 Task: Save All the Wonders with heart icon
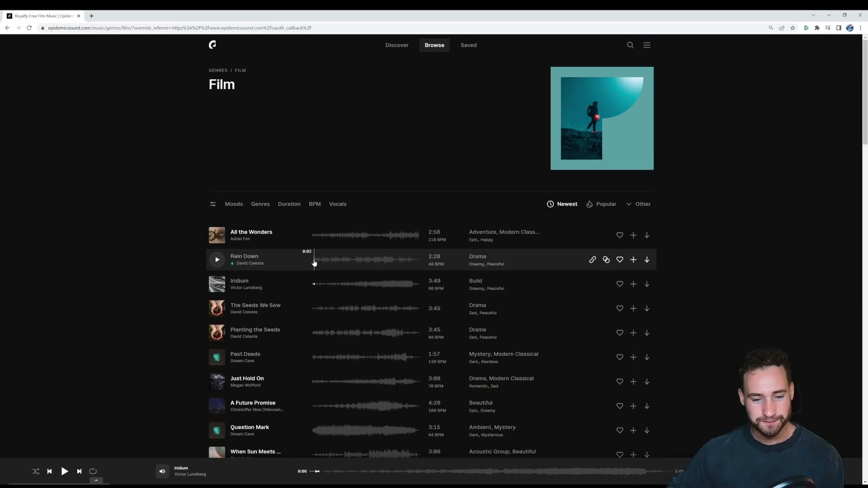pos(620,235)
